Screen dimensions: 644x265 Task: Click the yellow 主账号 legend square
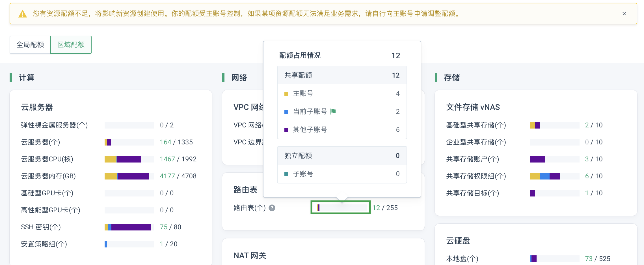[286, 94]
